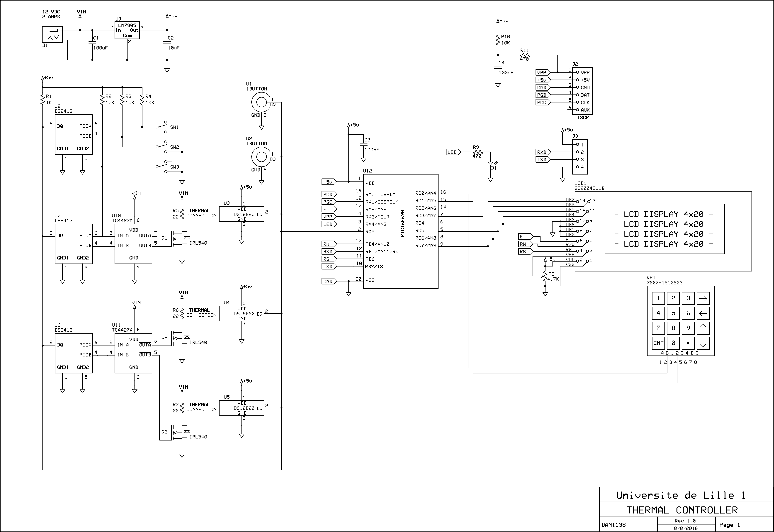Click the down arrow keypad key
The image size is (774, 532).
[x=703, y=343]
